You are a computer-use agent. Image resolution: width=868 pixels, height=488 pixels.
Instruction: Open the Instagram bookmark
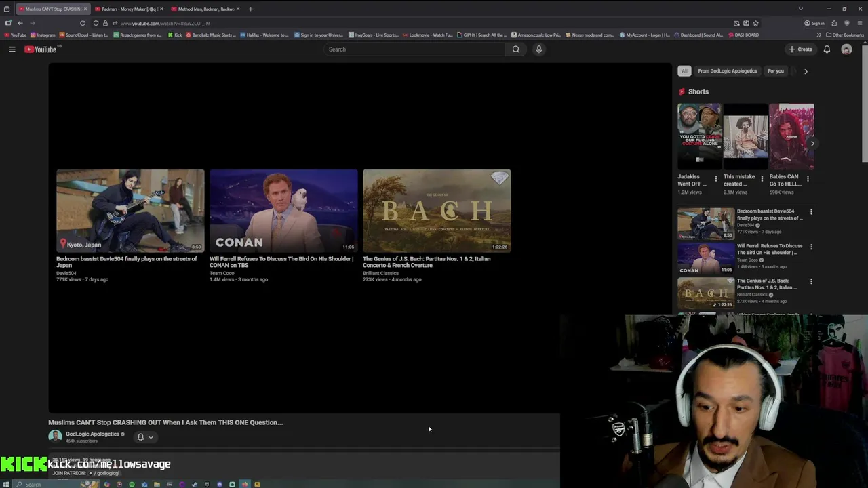[43, 35]
